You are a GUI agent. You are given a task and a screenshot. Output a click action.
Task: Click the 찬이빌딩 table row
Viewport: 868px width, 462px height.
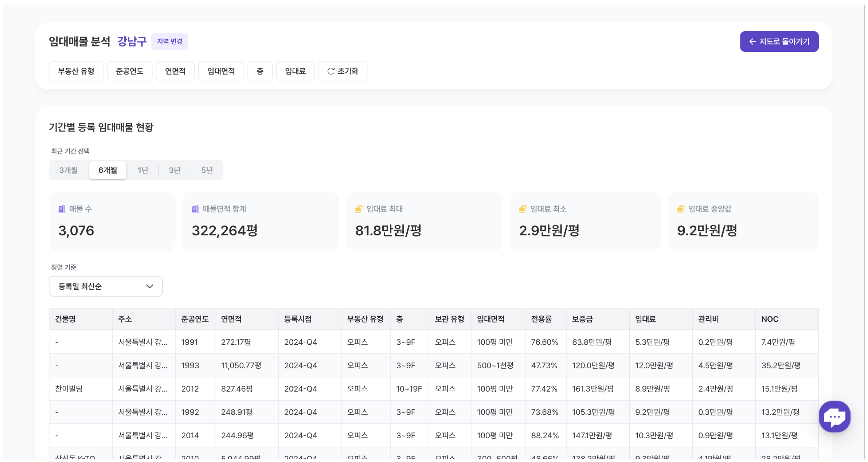pos(69,389)
